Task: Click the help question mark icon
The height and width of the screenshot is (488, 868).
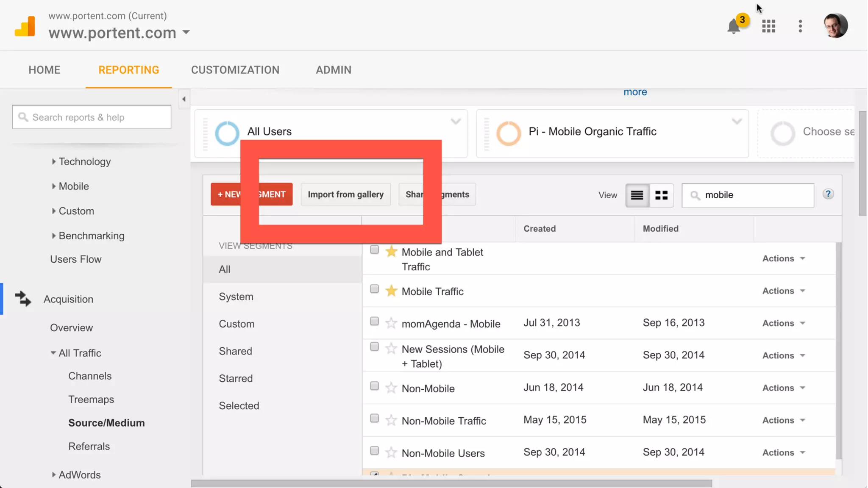Action: [828, 194]
